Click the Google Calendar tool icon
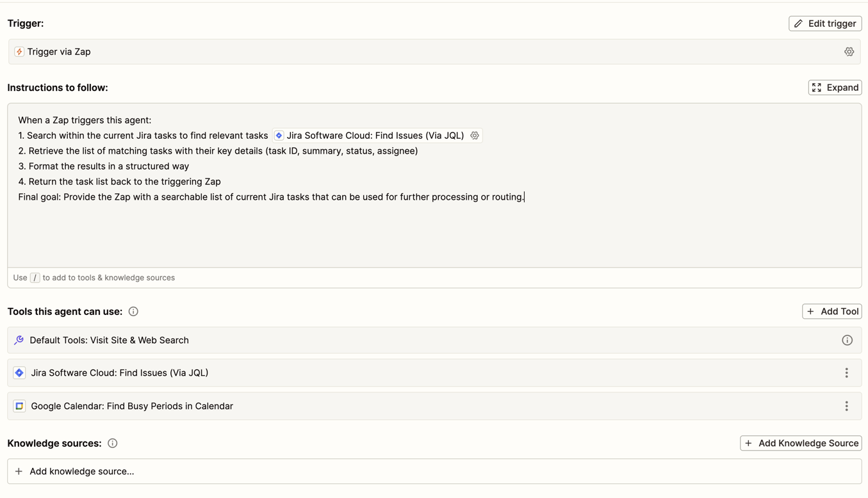This screenshot has height=498, width=868. pyautogui.click(x=19, y=406)
